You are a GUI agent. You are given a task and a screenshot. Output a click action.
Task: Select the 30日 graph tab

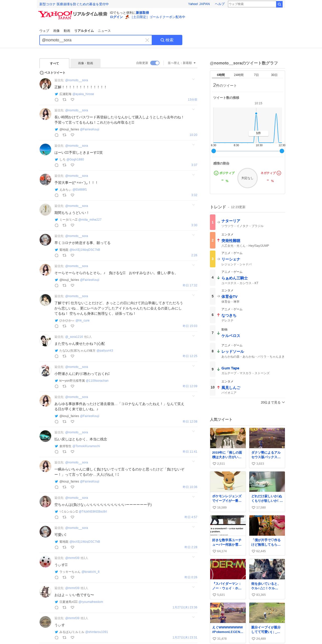pos(274,75)
